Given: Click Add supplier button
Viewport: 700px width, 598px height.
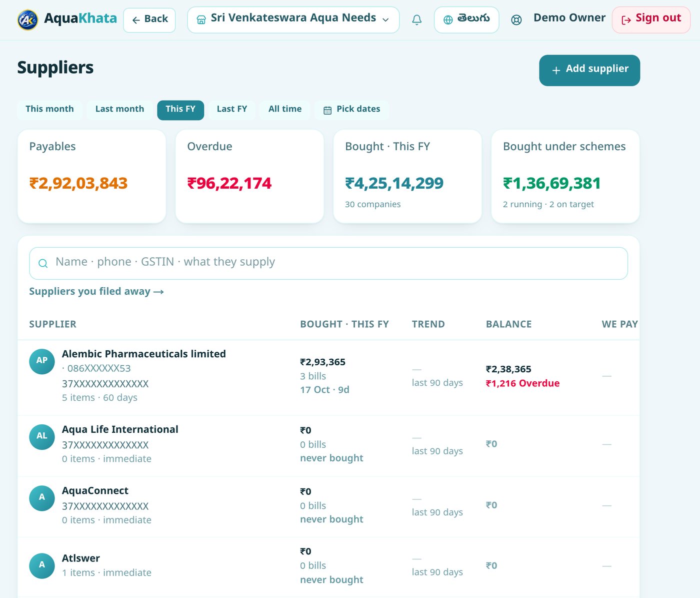Looking at the screenshot, I should coord(589,70).
